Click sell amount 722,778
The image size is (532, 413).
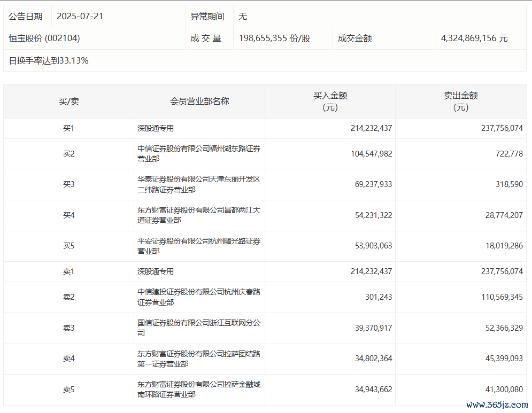(x=509, y=154)
